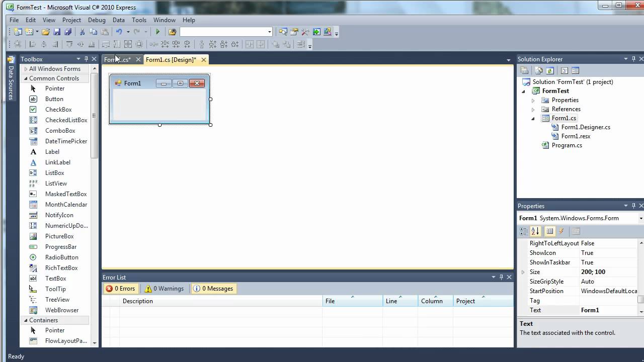Toggle the 0 Warnings filter
The width and height of the screenshot is (644, 362).
(164, 289)
